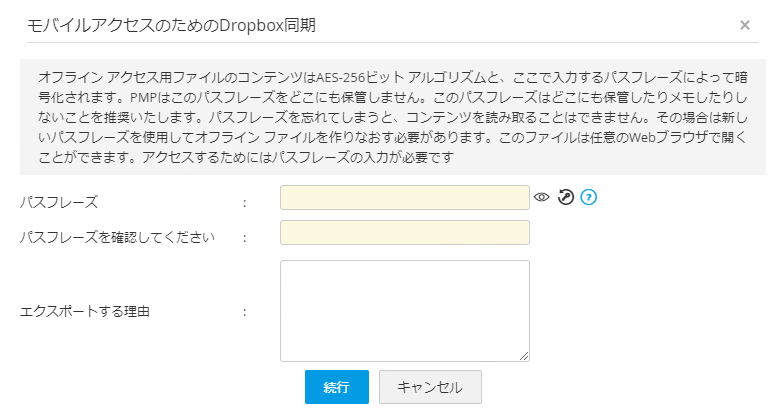The height and width of the screenshot is (416, 781).
Task: Click the generate passphrase key icon
Action: [565, 198]
